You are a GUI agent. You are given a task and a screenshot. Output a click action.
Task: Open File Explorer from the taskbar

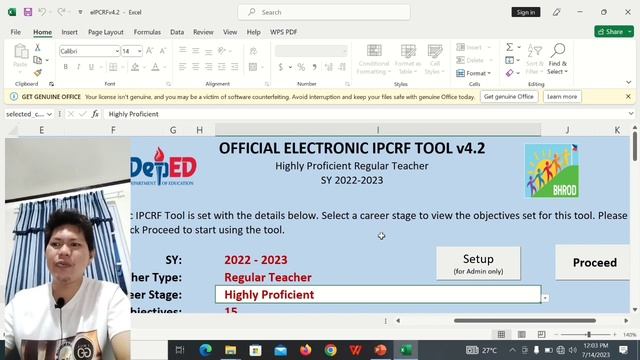pyautogui.click(x=231, y=350)
